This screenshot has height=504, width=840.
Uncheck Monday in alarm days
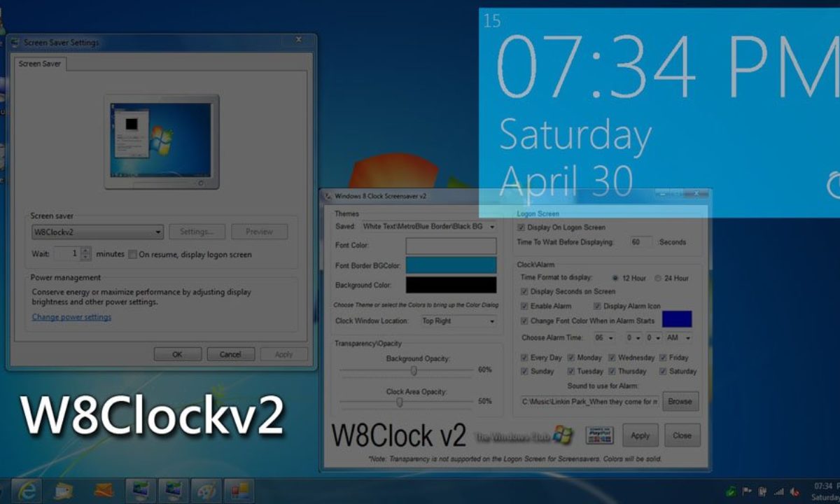click(570, 357)
